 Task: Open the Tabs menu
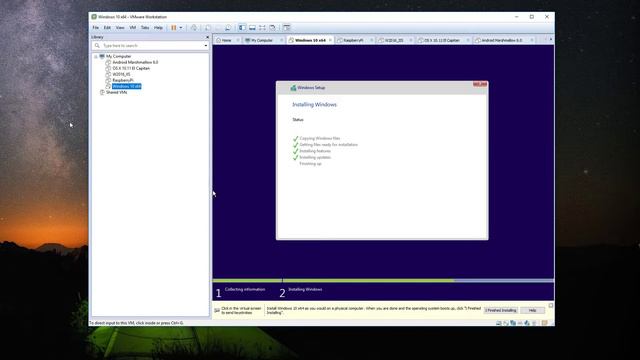point(145,28)
